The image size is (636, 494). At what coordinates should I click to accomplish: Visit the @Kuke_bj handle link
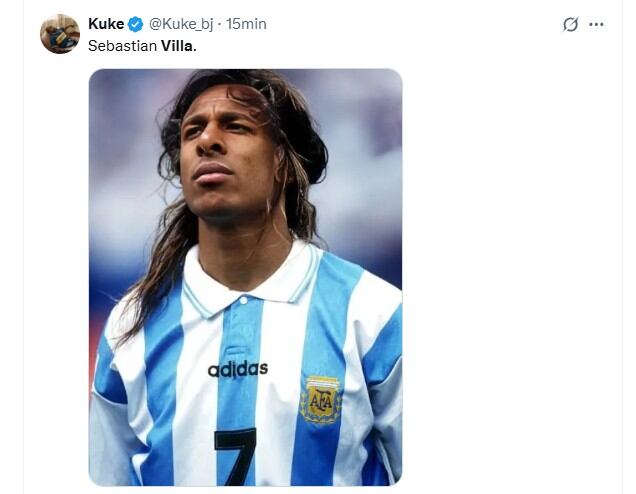[182, 24]
